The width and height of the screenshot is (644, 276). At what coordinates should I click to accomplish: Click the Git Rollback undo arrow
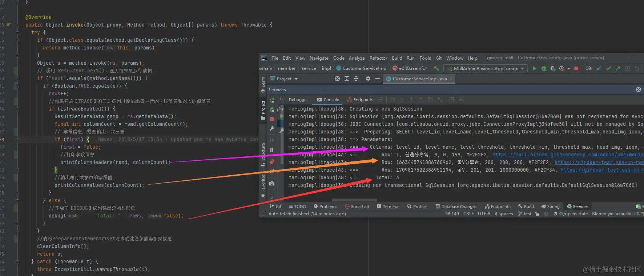637,68
